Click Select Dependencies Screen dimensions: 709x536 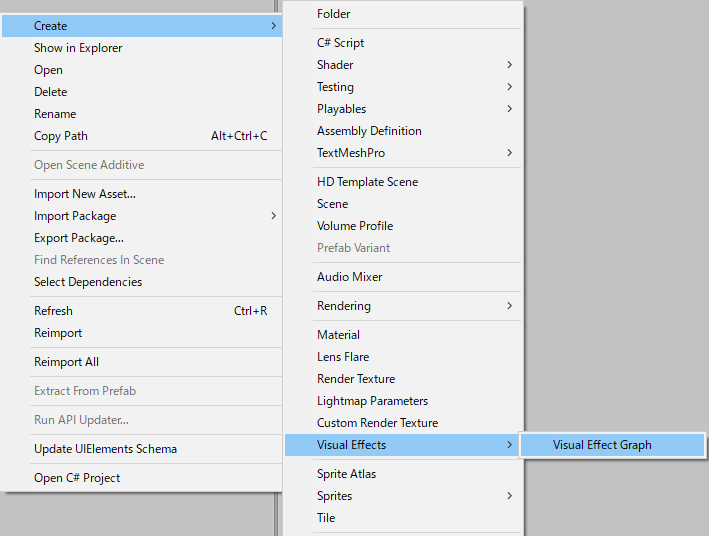tap(142, 282)
